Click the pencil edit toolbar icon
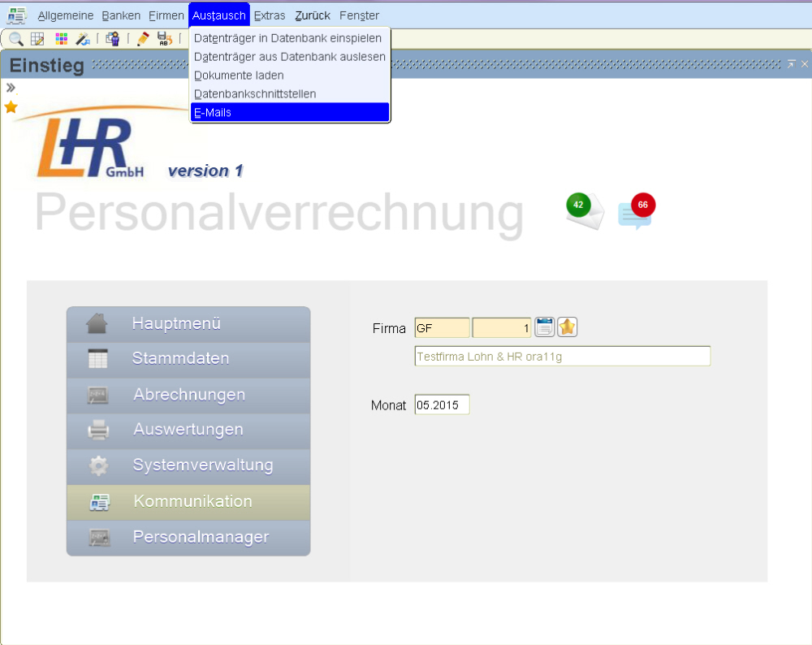Viewport: 812px width, 645px height. (x=144, y=39)
